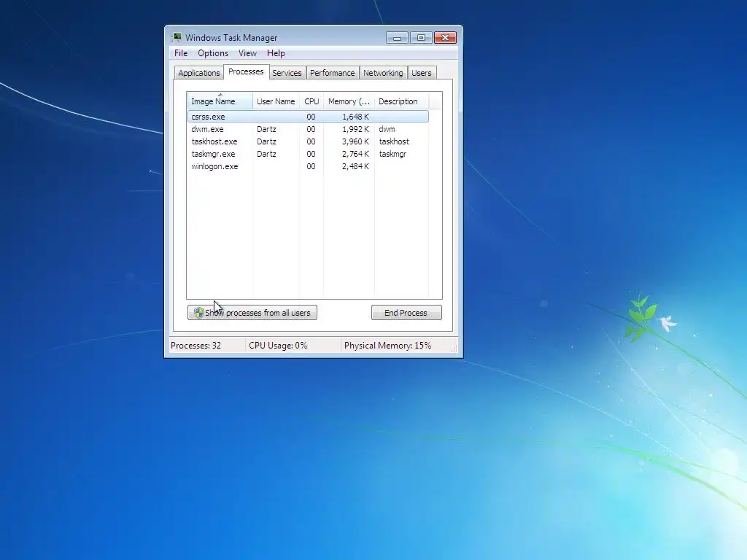This screenshot has height=560, width=747.
Task: Sort by Image Name column header
Action: pyautogui.click(x=220, y=101)
